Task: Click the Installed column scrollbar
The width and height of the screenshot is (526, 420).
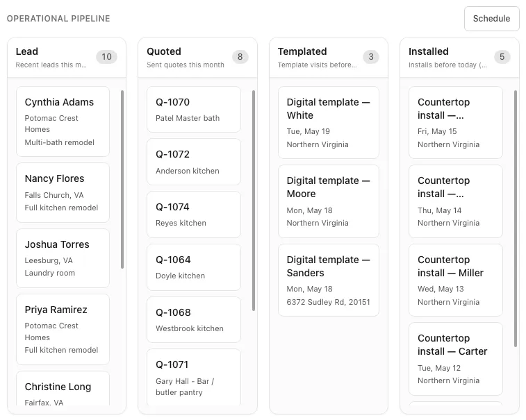Action: tap(516, 219)
